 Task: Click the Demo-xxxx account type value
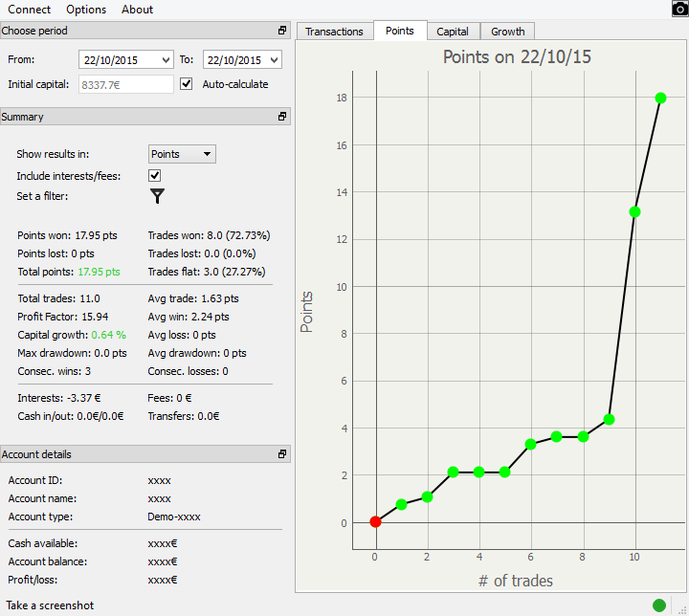point(174,517)
